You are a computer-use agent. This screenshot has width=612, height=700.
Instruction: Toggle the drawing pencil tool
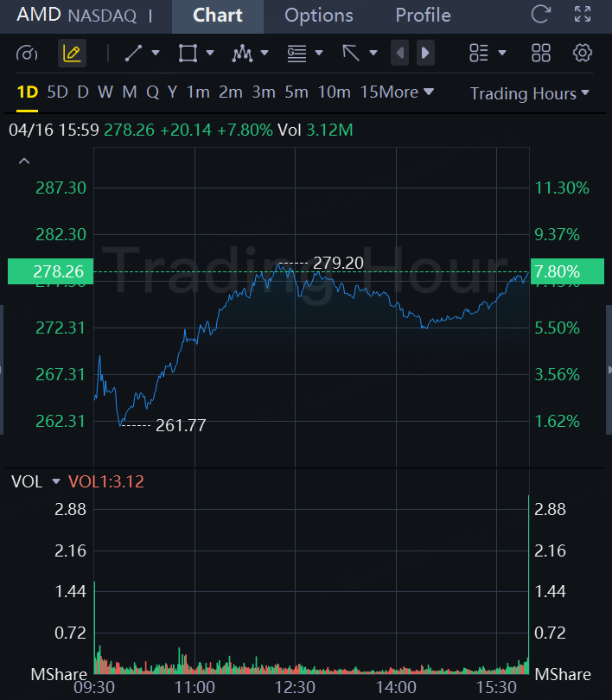point(72,53)
